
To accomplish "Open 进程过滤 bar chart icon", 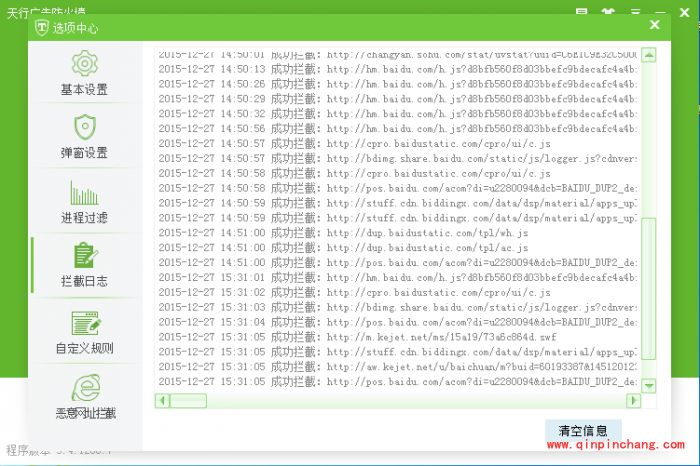I will (85, 192).
